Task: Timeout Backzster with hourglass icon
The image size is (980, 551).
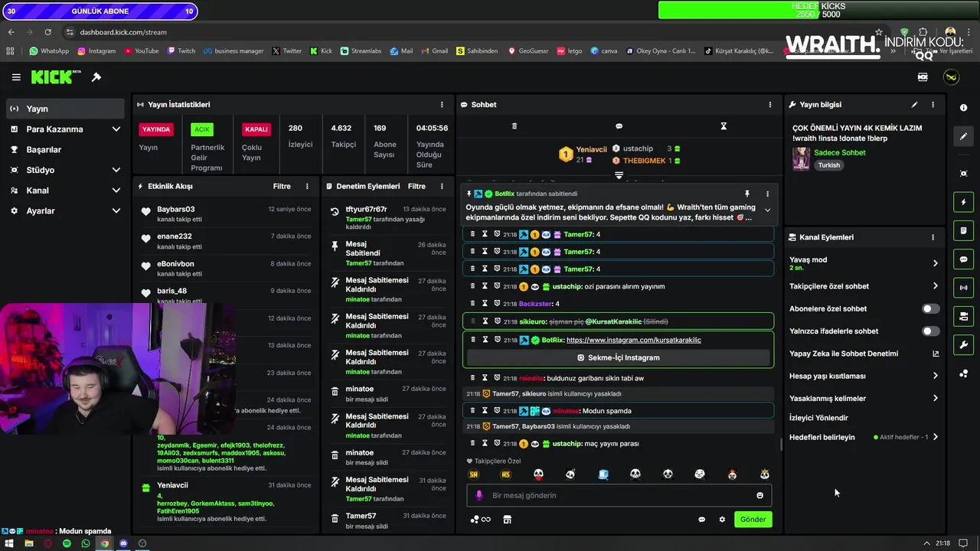Action: coord(485,304)
